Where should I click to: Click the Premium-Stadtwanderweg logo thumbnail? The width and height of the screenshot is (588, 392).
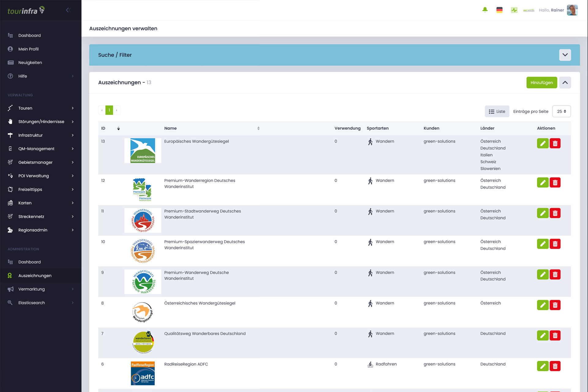click(143, 220)
